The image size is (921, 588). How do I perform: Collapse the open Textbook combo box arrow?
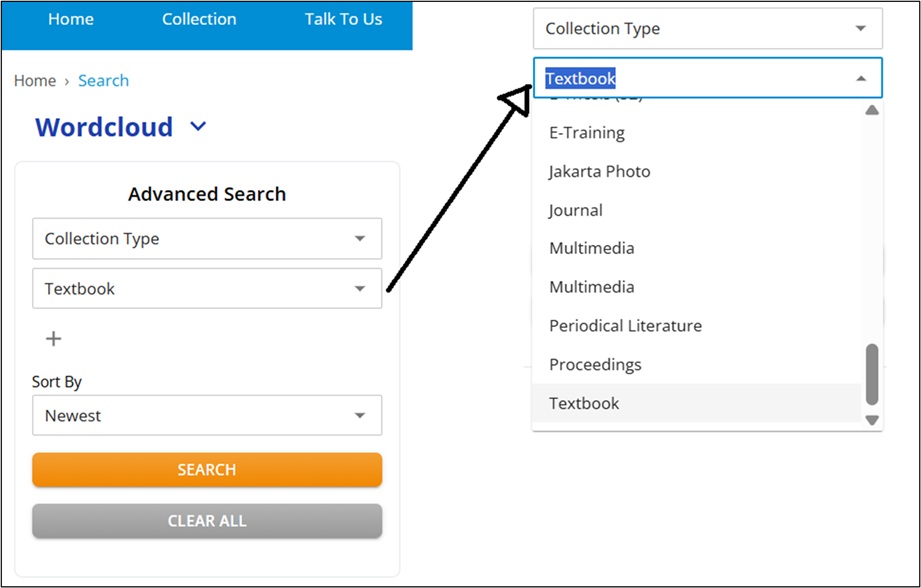(x=861, y=78)
